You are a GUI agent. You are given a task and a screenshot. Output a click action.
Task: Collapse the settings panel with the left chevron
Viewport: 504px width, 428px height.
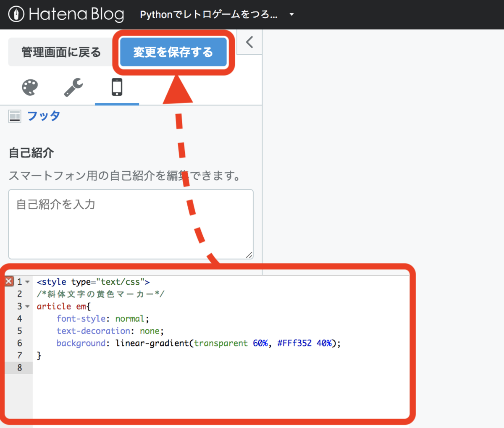(x=249, y=42)
